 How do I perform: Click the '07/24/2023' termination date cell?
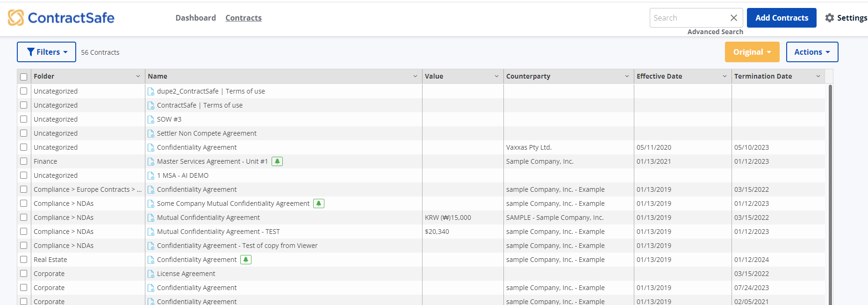752,288
